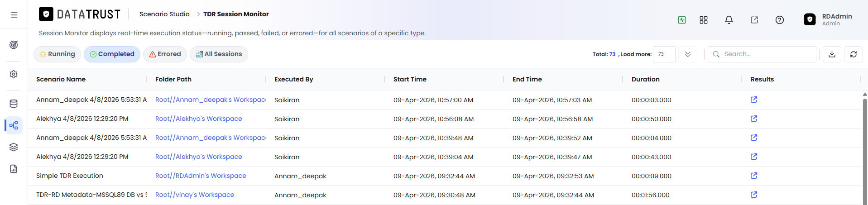This screenshot has height=205, width=868.
Task: Switch to the Completed tab
Action: point(112,54)
